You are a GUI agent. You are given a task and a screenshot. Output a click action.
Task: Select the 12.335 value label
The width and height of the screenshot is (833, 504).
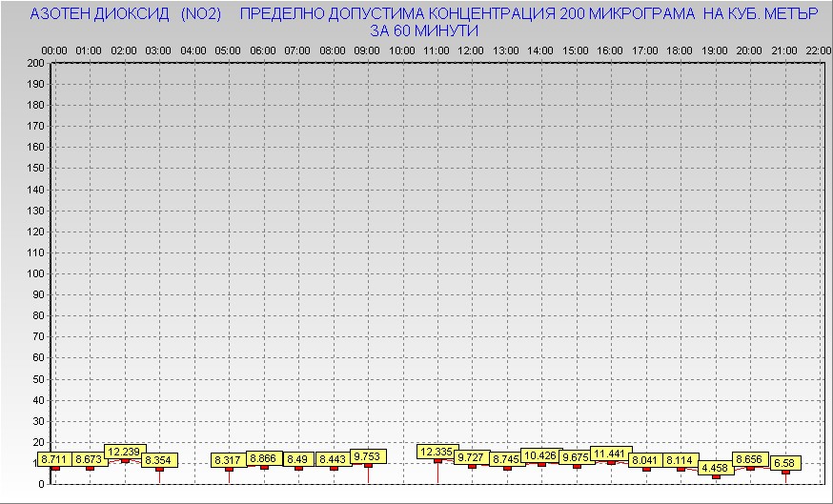pyautogui.click(x=437, y=452)
